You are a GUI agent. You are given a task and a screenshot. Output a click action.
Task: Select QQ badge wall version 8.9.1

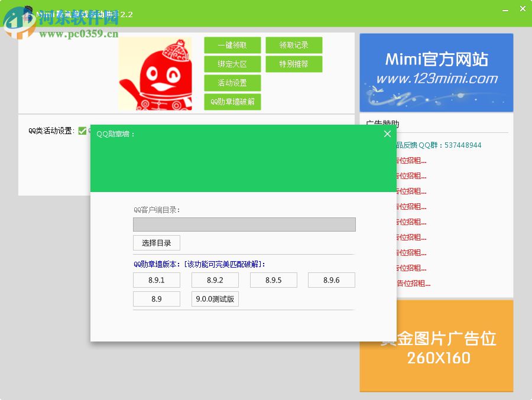[x=156, y=280]
